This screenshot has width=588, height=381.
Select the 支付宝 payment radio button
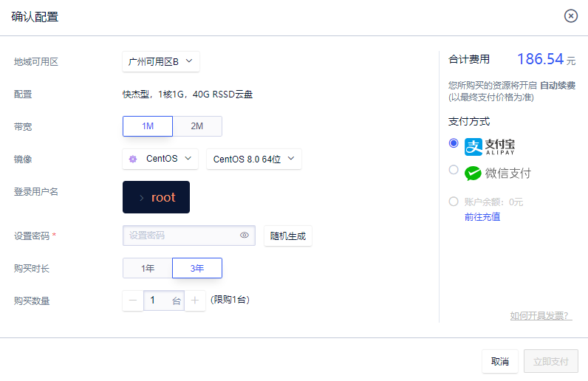[454, 143]
